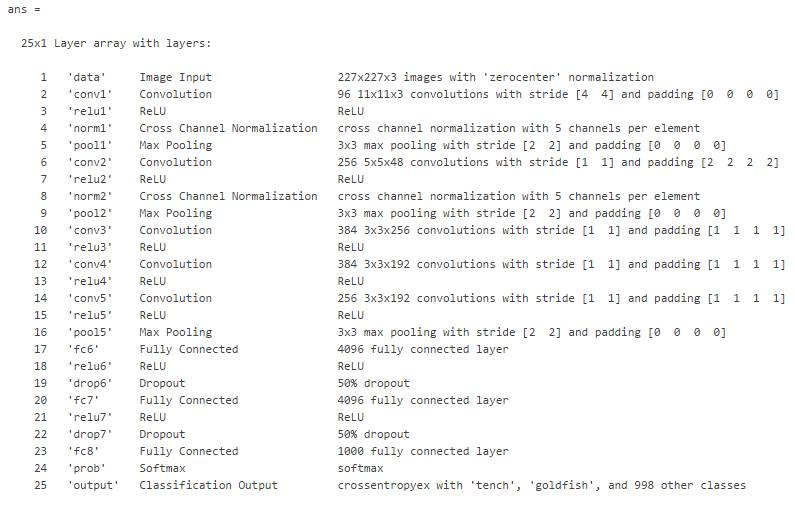Click the 'fc8' layer name
Image resolution: width=795 pixels, height=505 pixels.
pos(84,451)
